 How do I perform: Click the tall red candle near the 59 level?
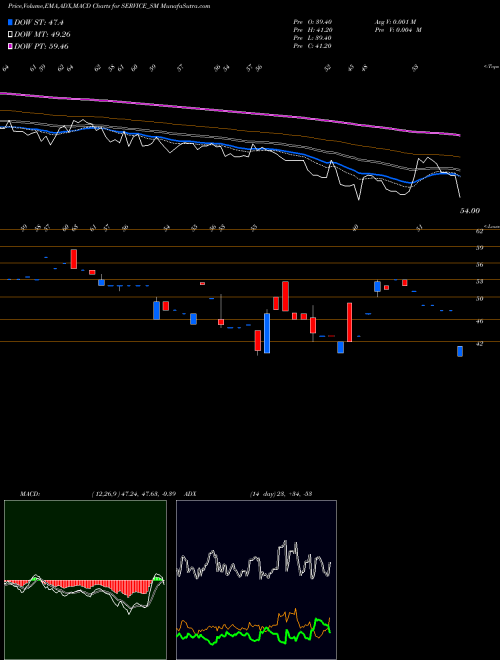coord(74,259)
